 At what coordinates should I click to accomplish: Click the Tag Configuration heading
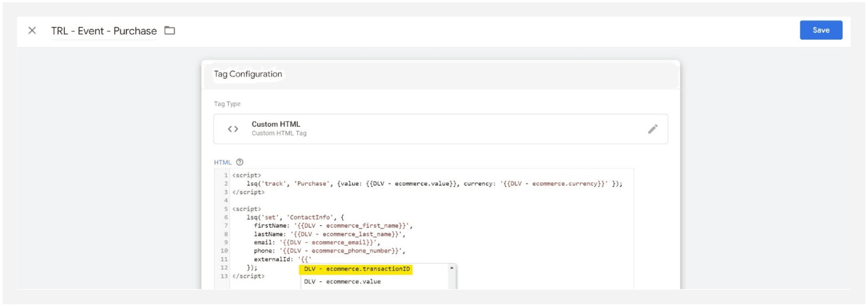point(248,74)
